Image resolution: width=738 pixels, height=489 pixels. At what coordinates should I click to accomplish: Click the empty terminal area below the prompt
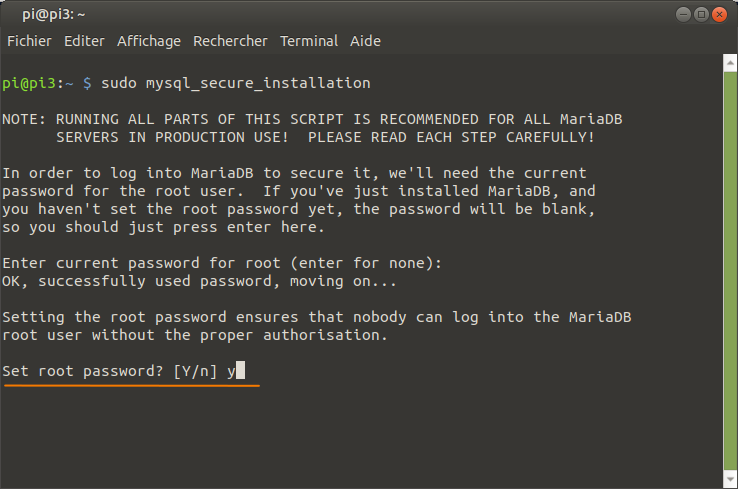pyautogui.click(x=361, y=435)
